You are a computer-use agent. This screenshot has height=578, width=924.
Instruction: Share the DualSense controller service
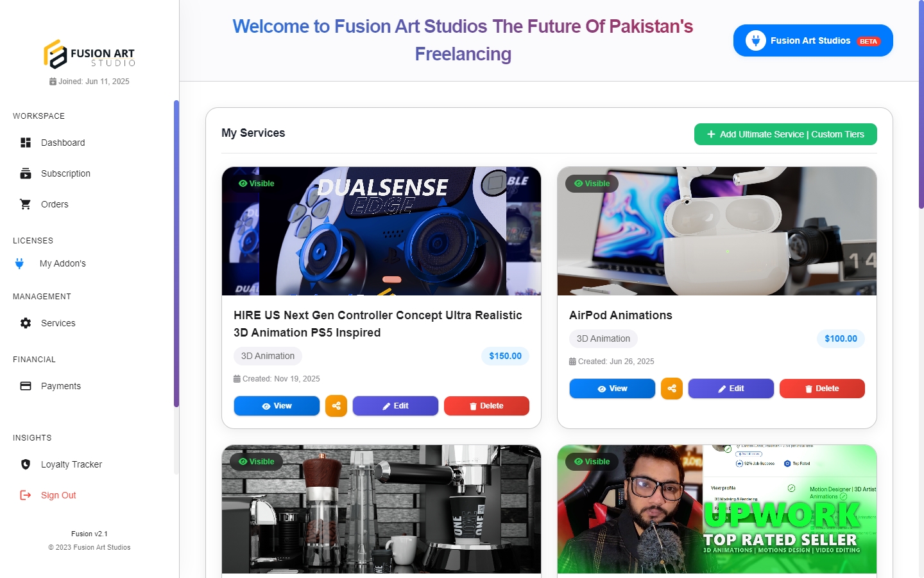point(336,406)
